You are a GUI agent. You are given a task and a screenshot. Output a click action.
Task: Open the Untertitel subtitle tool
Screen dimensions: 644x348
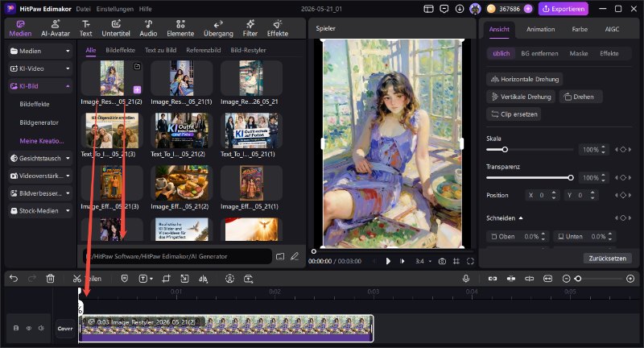click(x=116, y=28)
